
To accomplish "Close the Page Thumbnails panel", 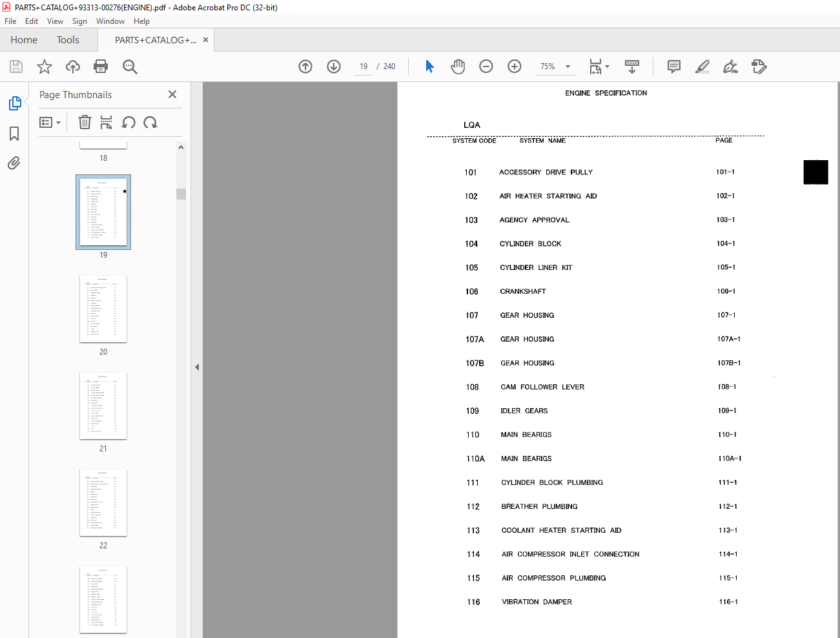I will (172, 94).
